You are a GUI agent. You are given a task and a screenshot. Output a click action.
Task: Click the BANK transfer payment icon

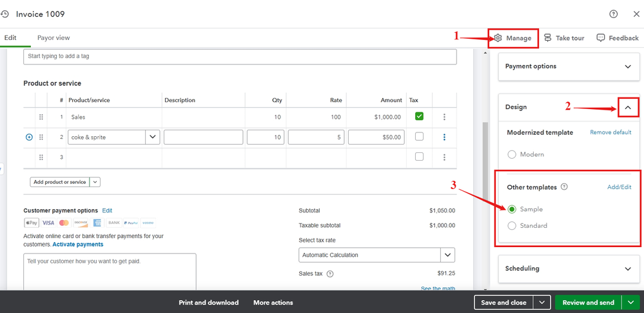pyautogui.click(x=114, y=223)
